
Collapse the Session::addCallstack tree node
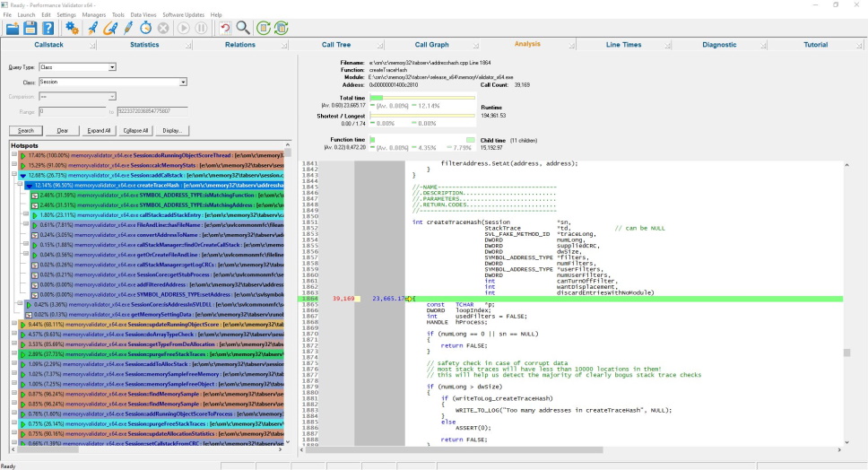(14, 175)
